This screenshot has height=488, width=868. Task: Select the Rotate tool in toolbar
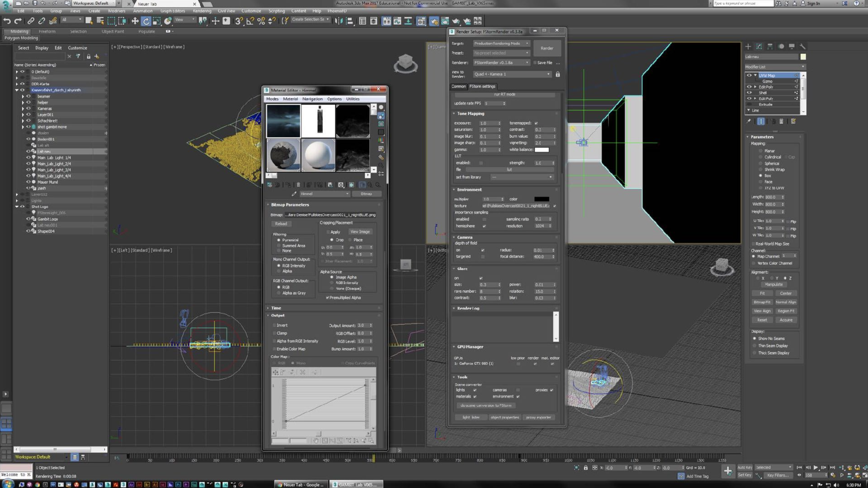pos(146,21)
